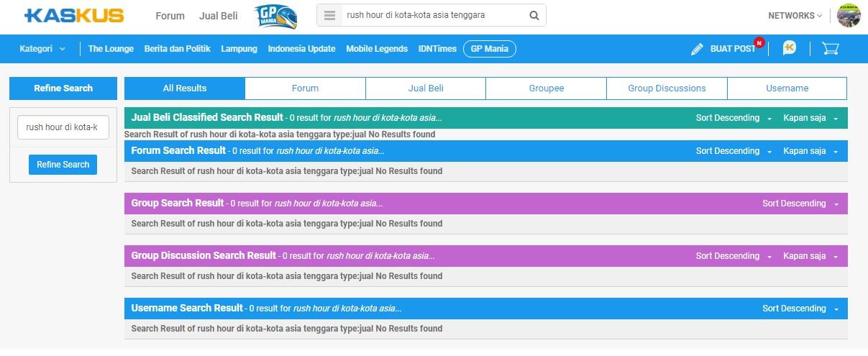
Task: Open the user profile avatar
Action: click(849, 15)
